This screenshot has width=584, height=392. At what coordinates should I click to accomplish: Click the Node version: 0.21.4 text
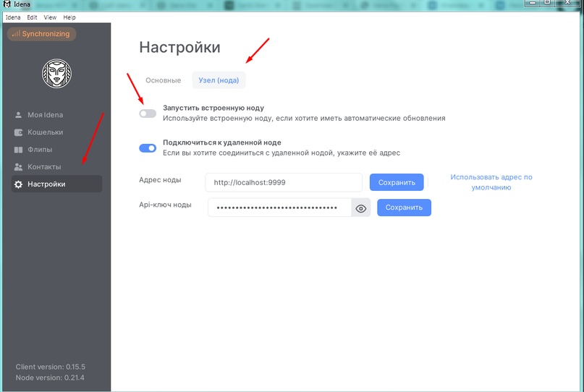tap(50, 378)
